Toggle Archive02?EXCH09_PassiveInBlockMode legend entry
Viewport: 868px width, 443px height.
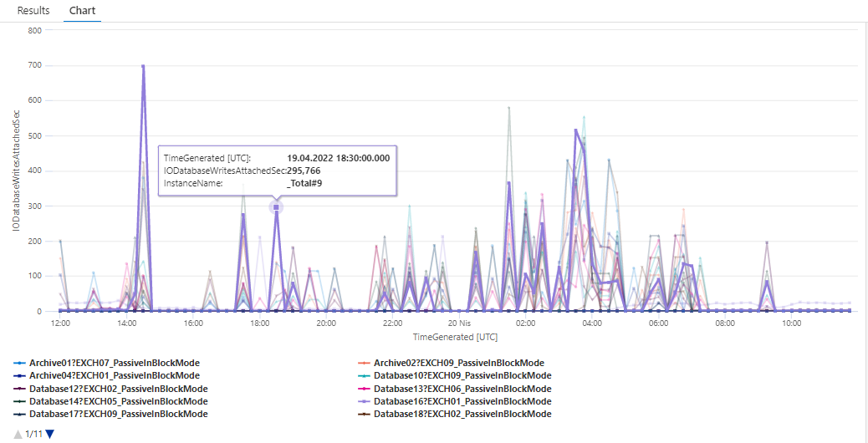point(451,364)
